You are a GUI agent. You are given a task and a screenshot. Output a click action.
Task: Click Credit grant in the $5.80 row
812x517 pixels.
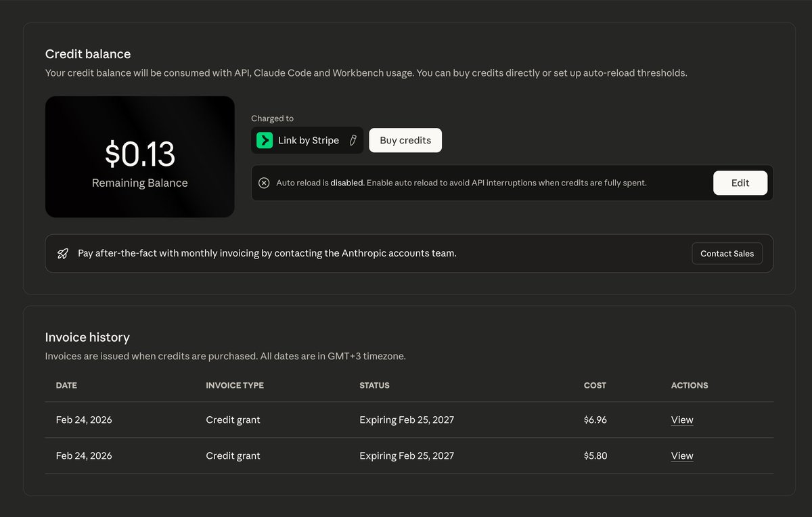[233, 455]
